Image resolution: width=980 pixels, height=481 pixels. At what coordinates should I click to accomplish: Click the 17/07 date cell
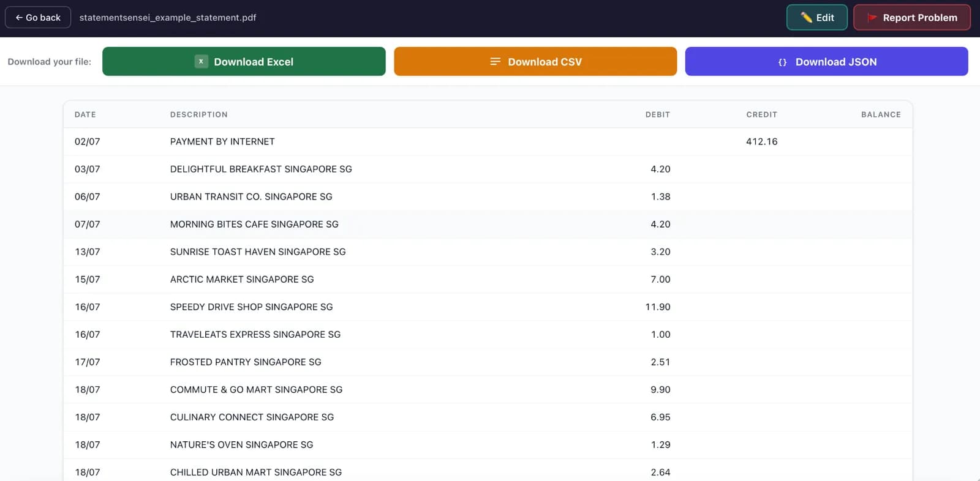coord(87,362)
